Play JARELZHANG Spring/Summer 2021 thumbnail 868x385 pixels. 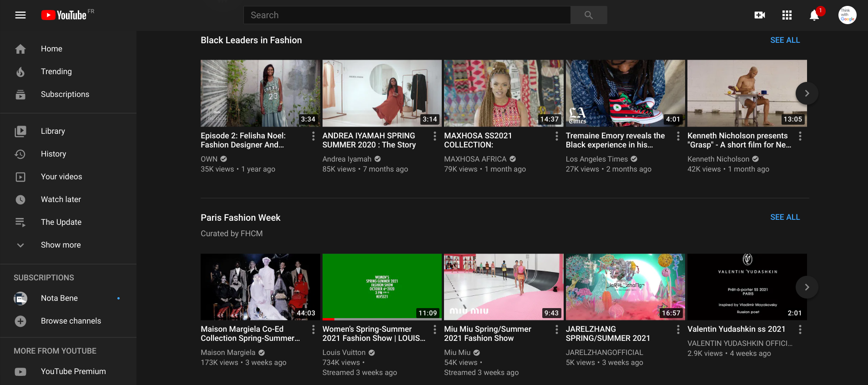pos(625,287)
